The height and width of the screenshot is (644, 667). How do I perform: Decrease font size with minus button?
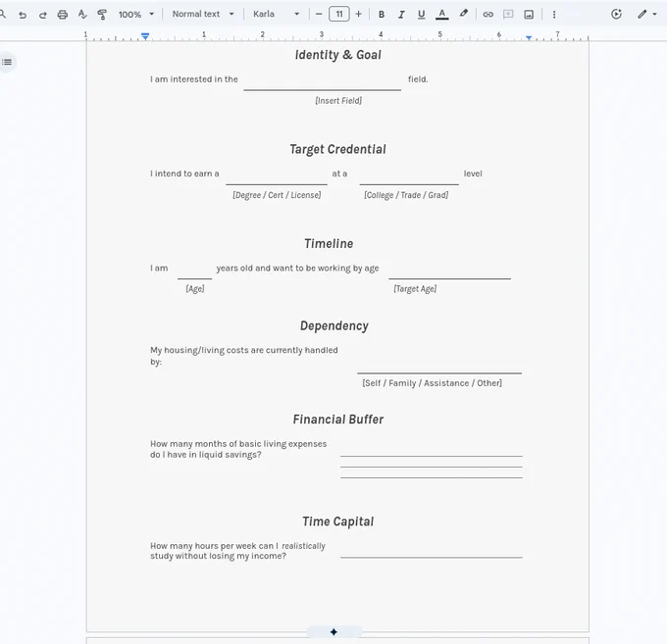tap(319, 14)
